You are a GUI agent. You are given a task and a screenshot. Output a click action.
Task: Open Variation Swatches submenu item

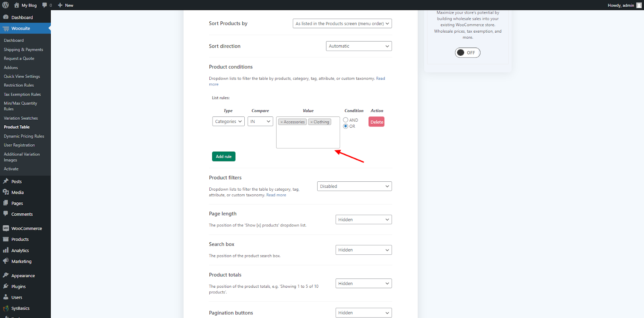[21, 118]
